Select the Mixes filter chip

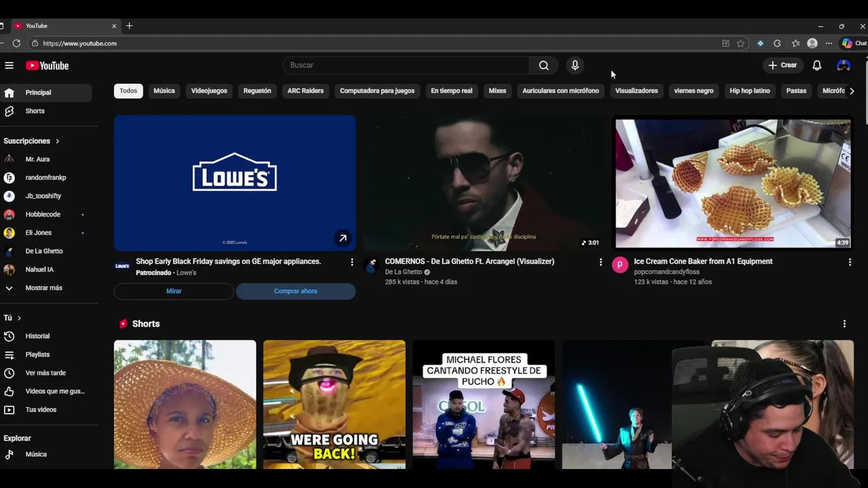coord(498,91)
